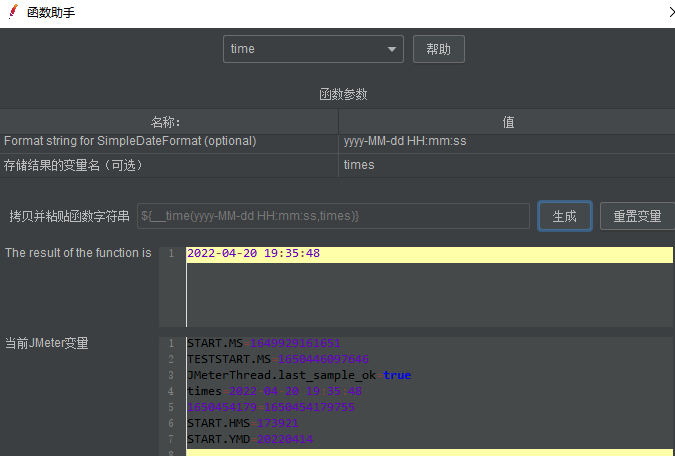Click the function string field containing ${__time(...)}
The height and width of the screenshot is (456, 675).
click(x=333, y=216)
